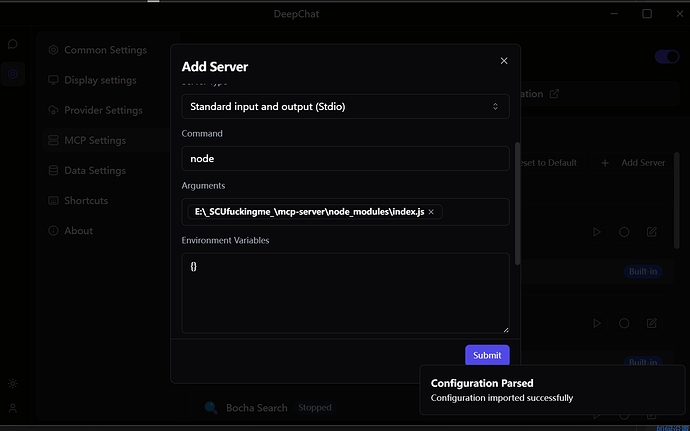Submit the Add Server form
This screenshot has height=431, width=690.
point(487,355)
